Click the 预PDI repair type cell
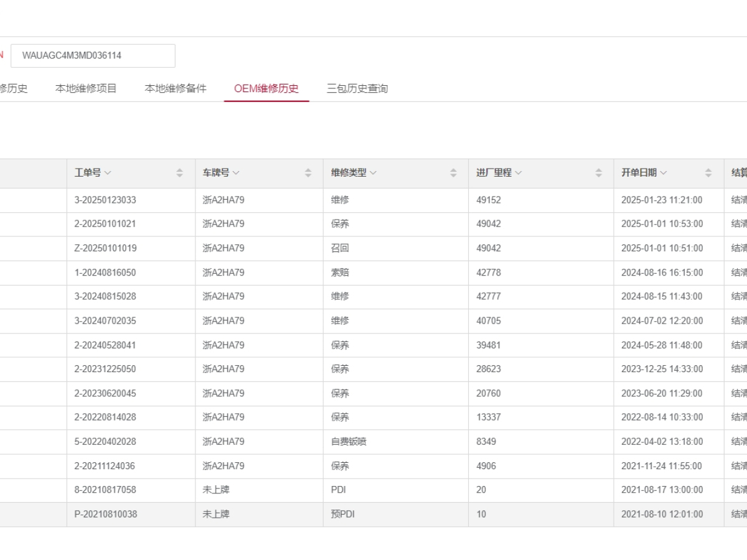This screenshot has height=560, width=747. [343, 514]
